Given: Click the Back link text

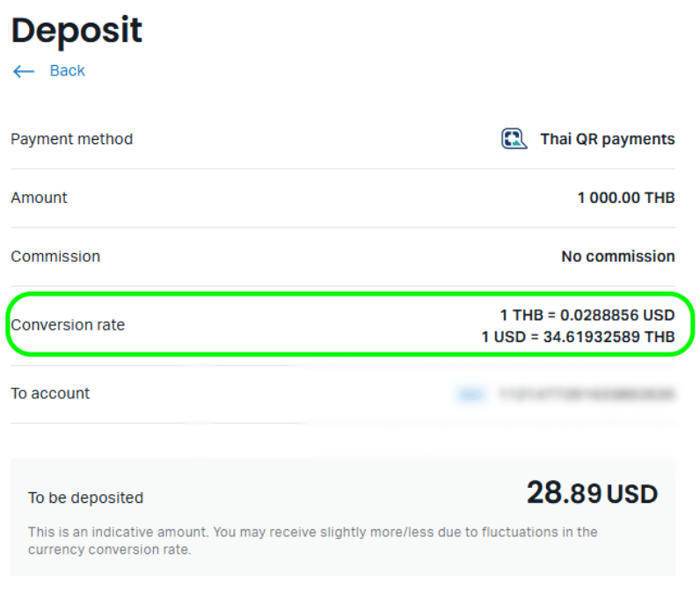Looking at the screenshot, I should pos(67,70).
